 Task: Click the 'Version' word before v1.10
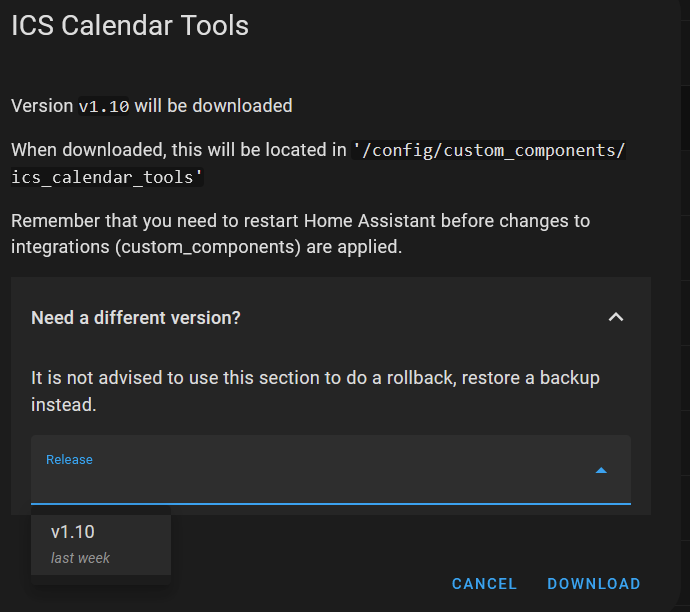click(42, 105)
